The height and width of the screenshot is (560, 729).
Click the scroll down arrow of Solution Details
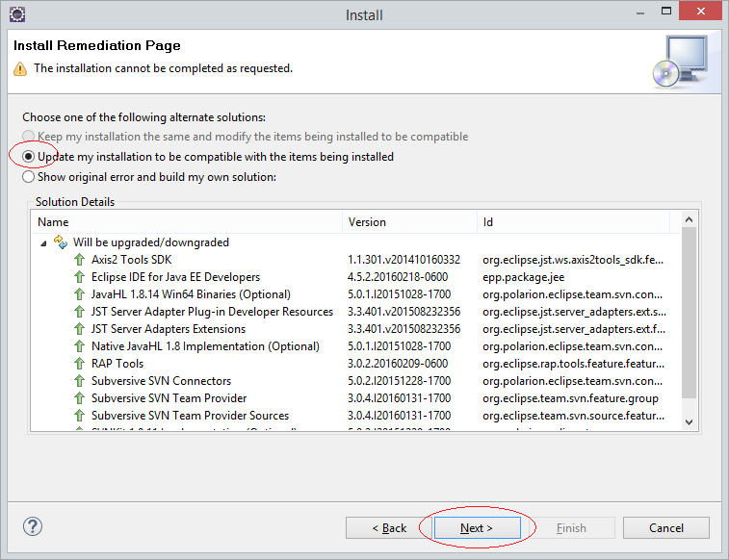pyautogui.click(x=689, y=422)
